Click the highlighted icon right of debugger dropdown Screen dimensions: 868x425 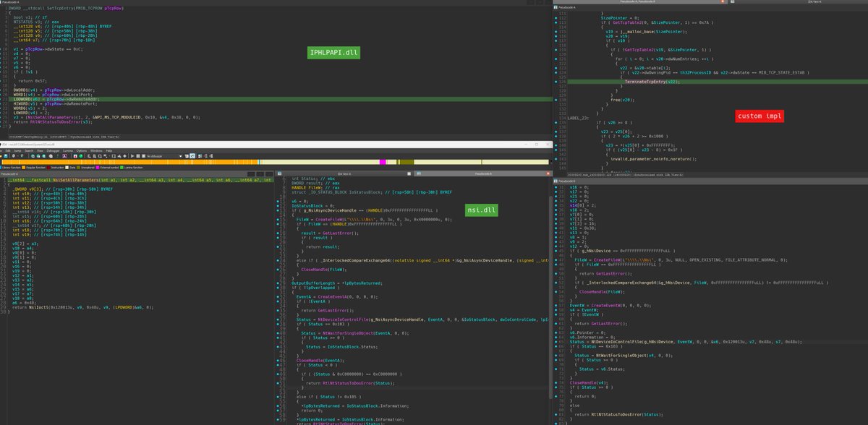coord(192,156)
